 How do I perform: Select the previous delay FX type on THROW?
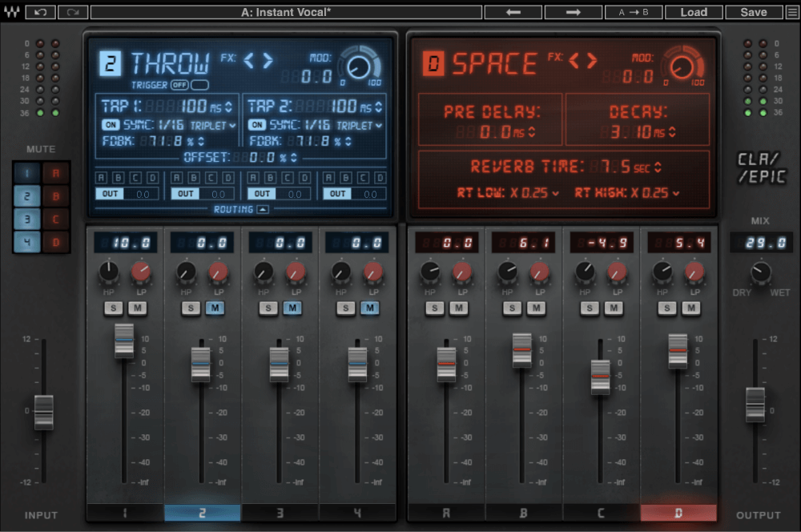(249, 61)
